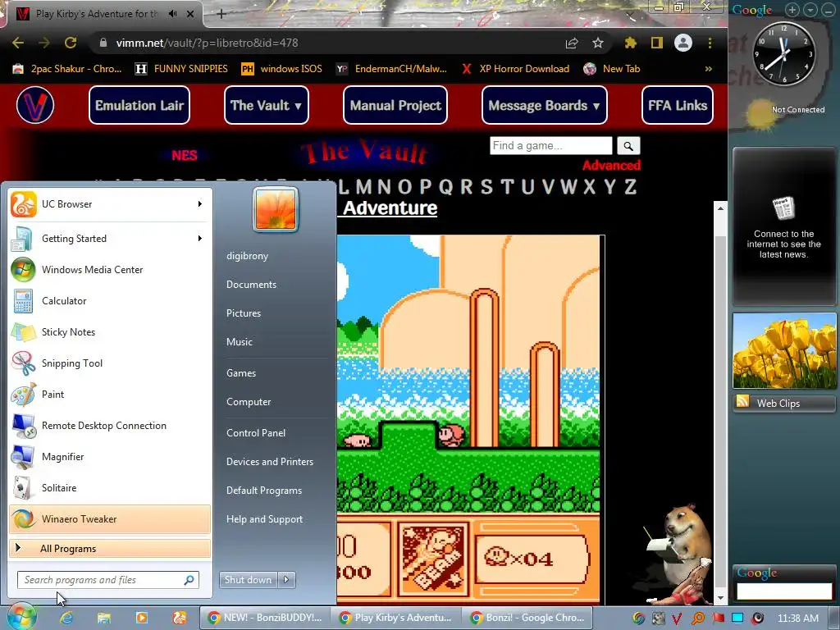Open Pictures from Start menu
This screenshot has width=840, height=630.
pos(244,313)
